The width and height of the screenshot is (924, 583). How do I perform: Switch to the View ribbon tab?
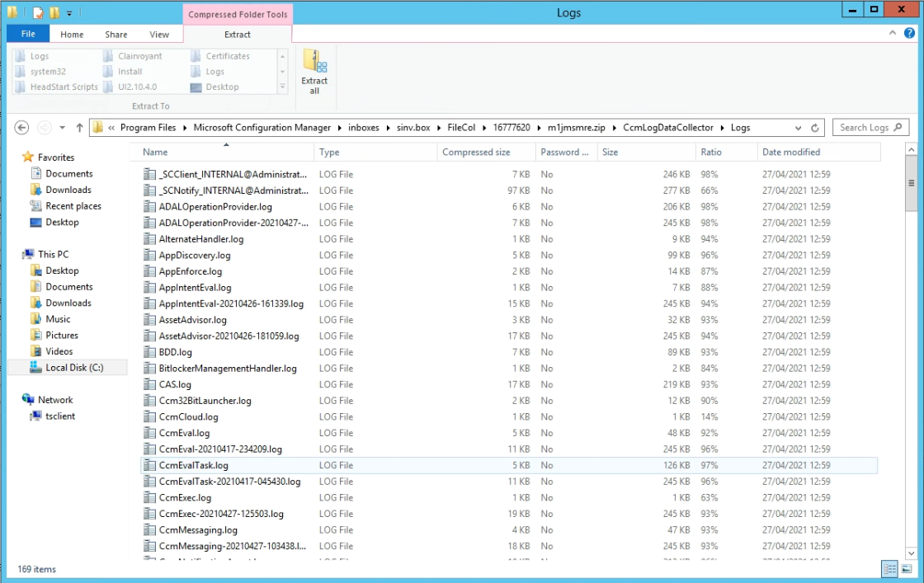[159, 34]
